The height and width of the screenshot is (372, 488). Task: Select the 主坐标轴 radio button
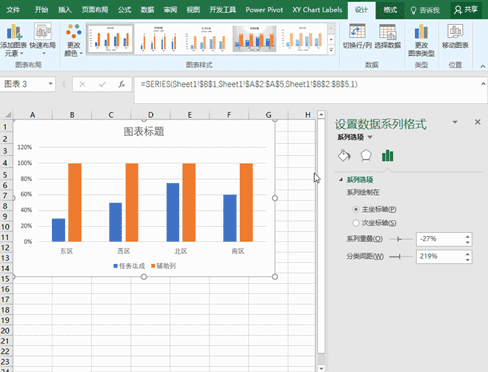pos(356,209)
